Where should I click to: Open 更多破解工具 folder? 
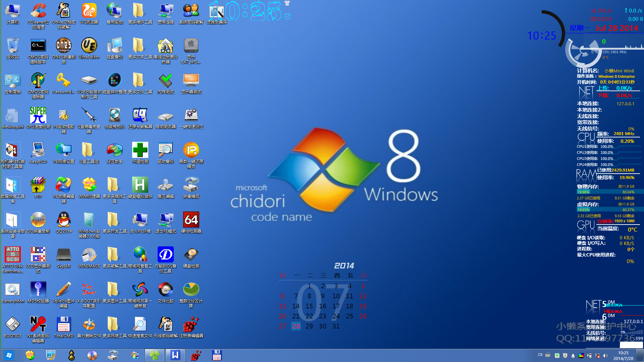(115, 257)
